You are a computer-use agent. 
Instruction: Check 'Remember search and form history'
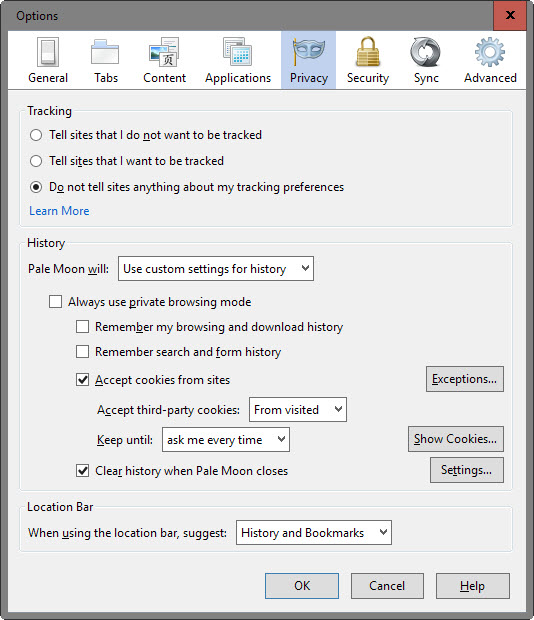pyautogui.click(x=82, y=352)
